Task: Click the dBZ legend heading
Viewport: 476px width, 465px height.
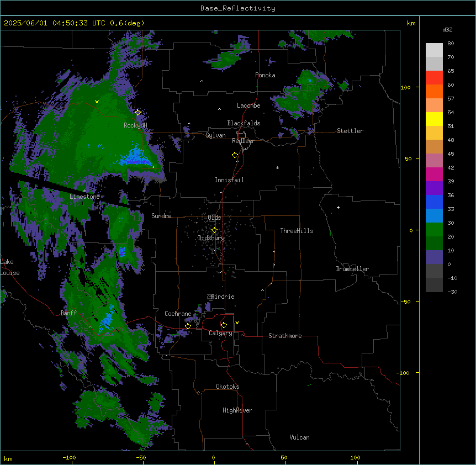Action: click(x=447, y=29)
